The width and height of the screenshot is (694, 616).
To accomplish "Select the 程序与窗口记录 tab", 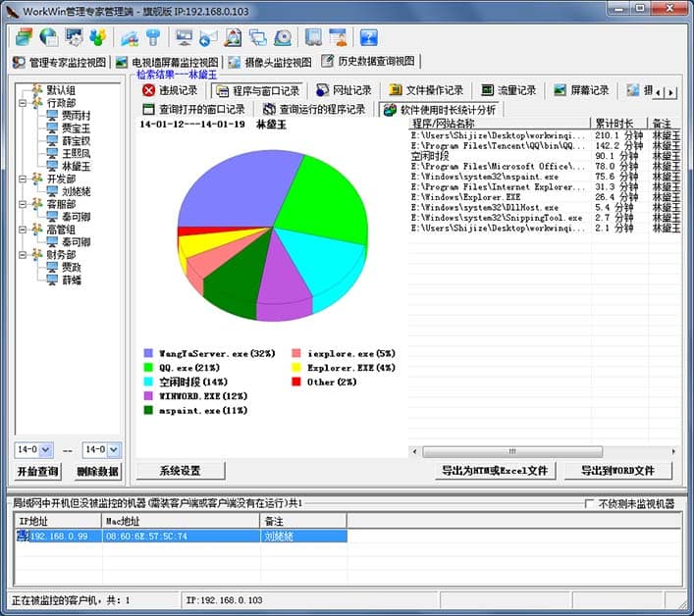I will click(x=257, y=91).
